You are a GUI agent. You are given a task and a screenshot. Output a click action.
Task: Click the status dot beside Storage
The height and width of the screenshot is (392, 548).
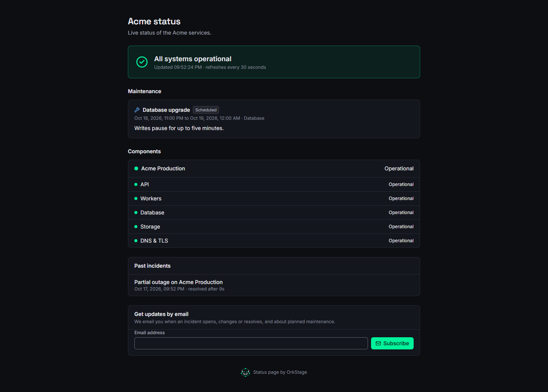pos(136,227)
